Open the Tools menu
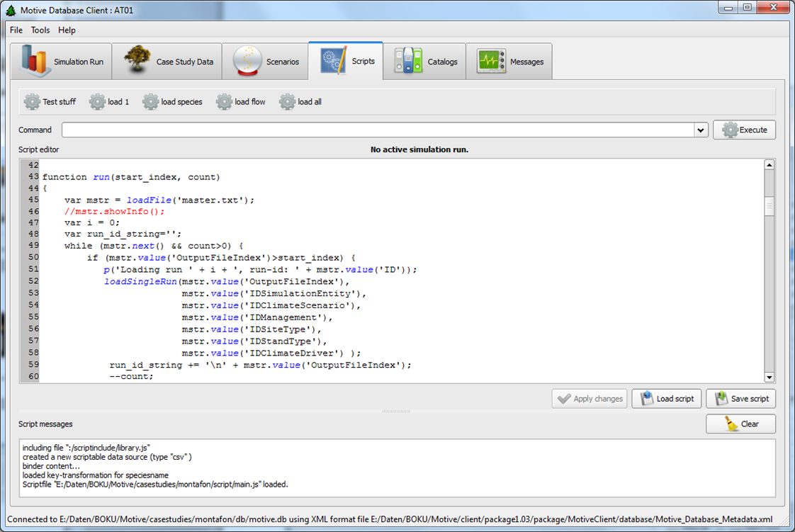Image resolution: width=795 pixels, height=532 pixels. point(40,30)
